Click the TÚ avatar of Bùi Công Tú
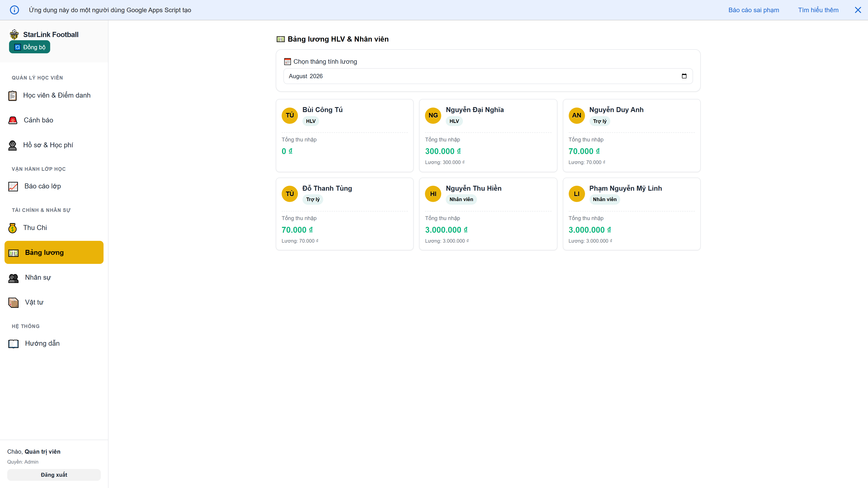Image resolution: width=868 pixels, height=488 pixels. (x=290, y=115)
